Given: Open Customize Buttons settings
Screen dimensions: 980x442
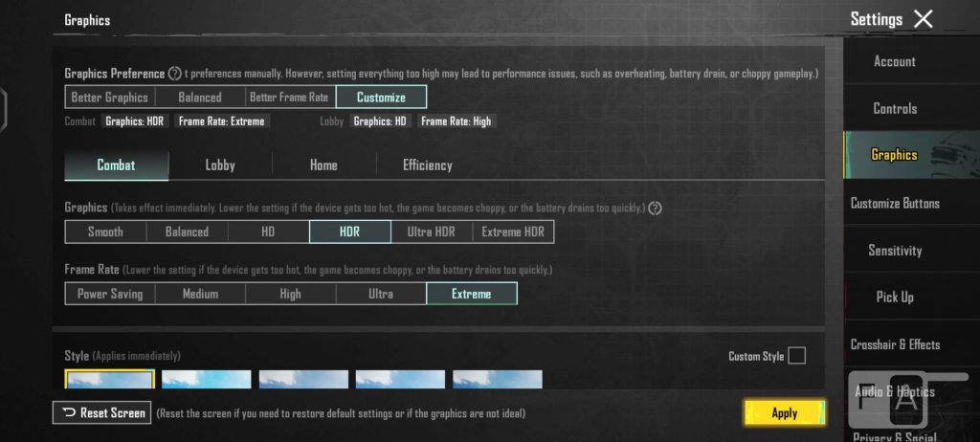Looking at the screenshot, I should (895, 203).
